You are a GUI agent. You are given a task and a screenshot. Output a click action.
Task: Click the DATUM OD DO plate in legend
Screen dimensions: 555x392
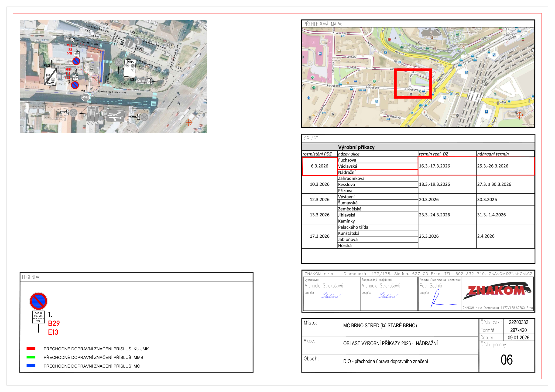coord(38,317)
